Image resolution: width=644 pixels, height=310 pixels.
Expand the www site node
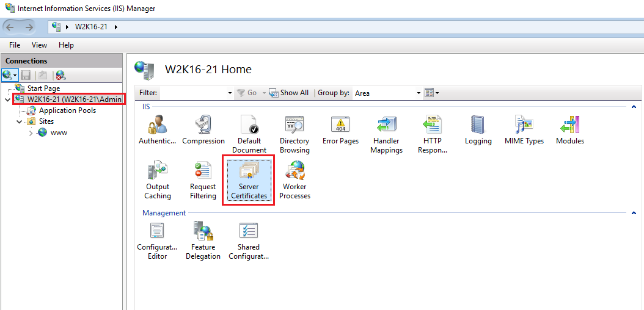pyautogui.click(x=31, y=133)
